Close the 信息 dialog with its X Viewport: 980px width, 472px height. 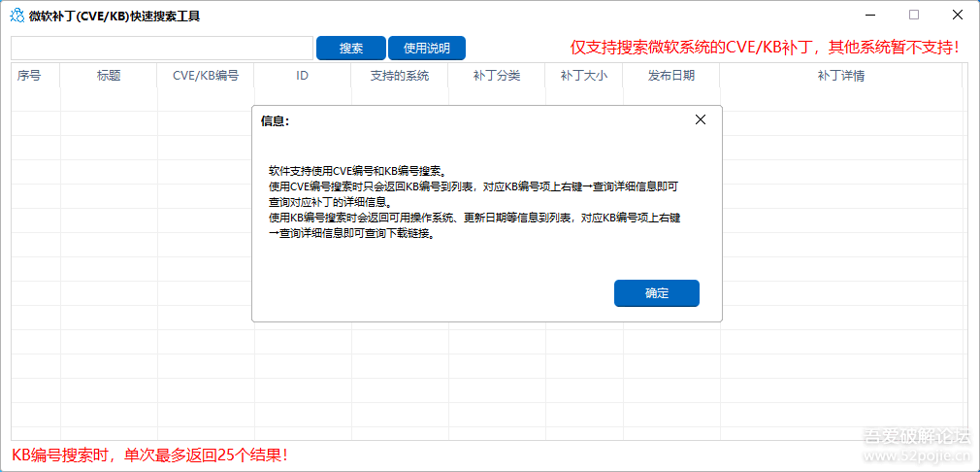coord(700,120)
